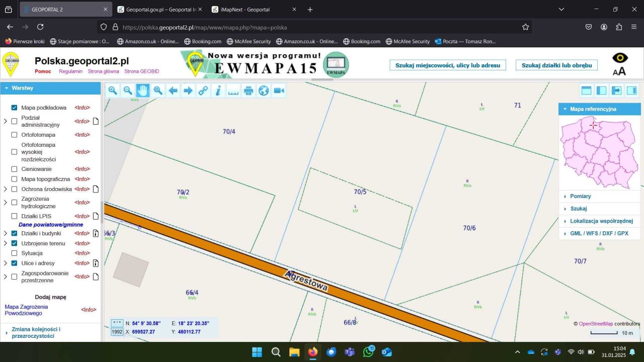Select the zoom in tool
This screenshot has width=644, height=362.
(x=113, y=90)
